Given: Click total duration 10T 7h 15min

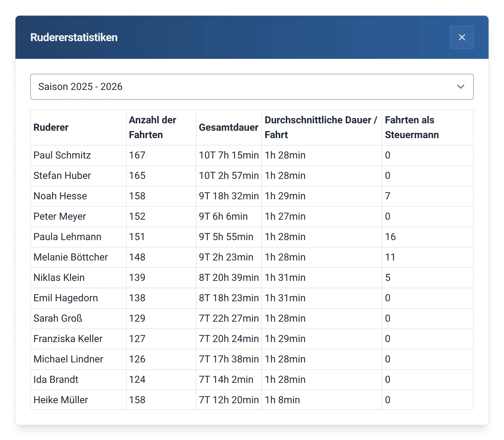Looking at the screenshot, I should tap(229, 155).
